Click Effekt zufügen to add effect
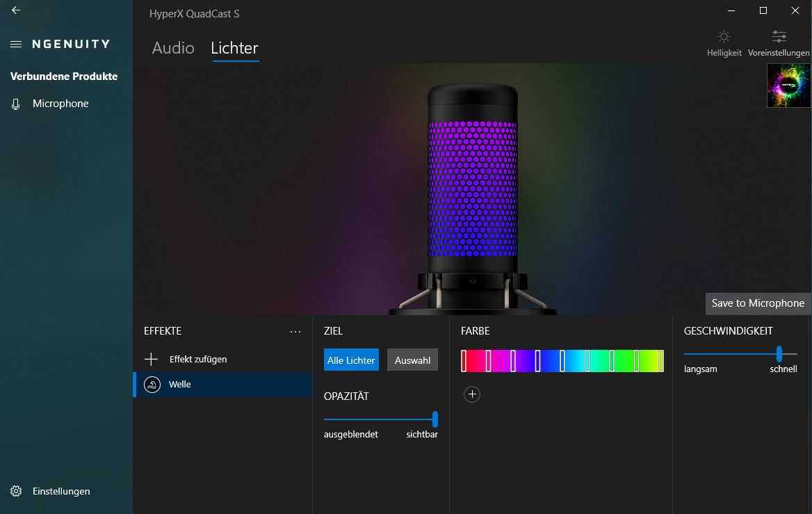The image size is (812, 514). (197, 359)
